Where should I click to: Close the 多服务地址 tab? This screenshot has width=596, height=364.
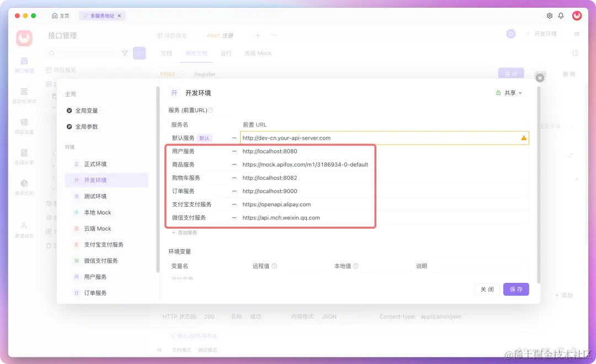[119, 15]
